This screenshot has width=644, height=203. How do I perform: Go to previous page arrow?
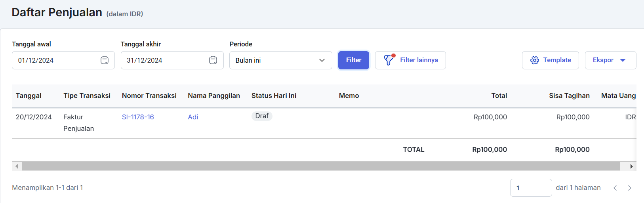pos(615,188)
